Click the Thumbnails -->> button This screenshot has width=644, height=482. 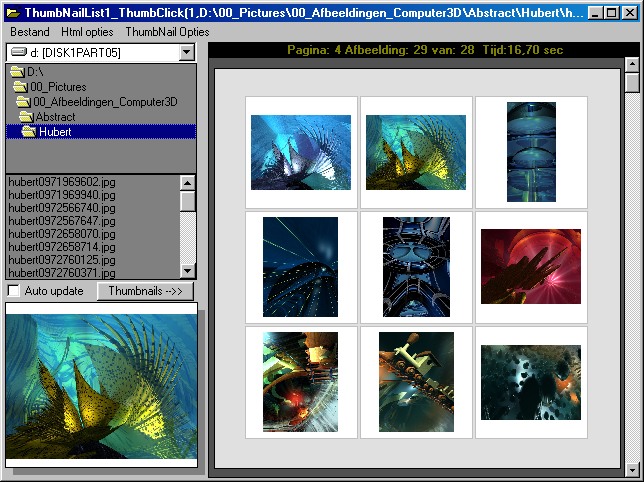(x=146, y=291)
